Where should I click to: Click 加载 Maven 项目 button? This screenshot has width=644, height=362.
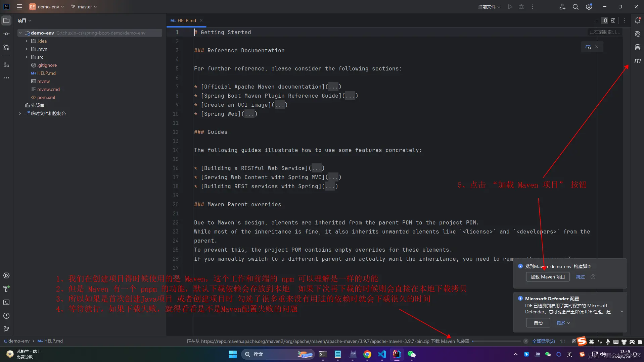[x=548, y=277]
